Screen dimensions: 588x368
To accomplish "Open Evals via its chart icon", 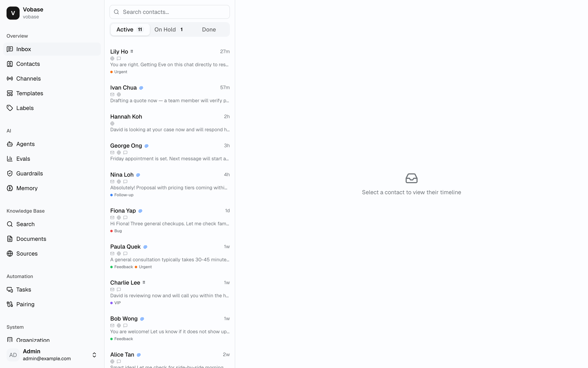I will coord(10,159).
